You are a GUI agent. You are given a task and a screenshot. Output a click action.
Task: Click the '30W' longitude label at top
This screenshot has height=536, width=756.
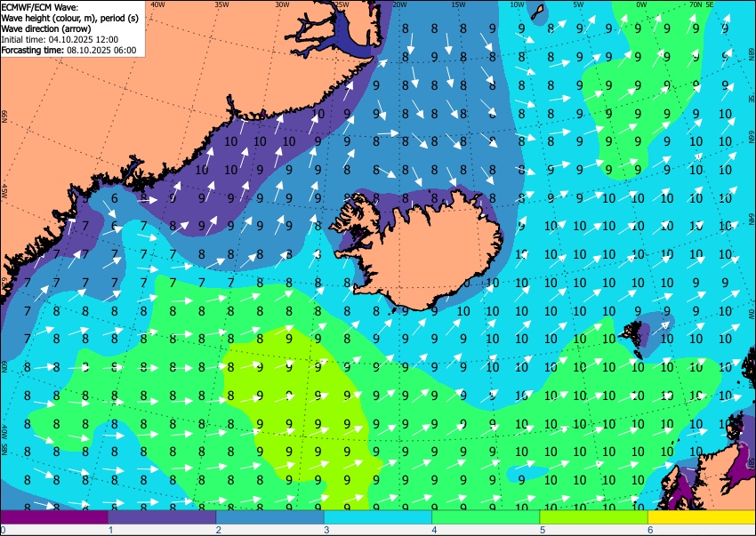[x=282, y=4]
